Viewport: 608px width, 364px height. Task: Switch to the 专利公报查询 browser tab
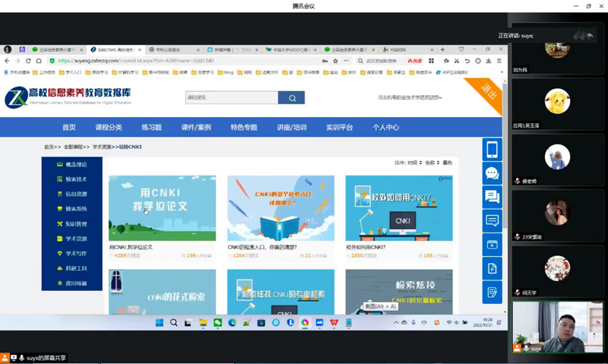pyautogui.click(x=174, y=49)
